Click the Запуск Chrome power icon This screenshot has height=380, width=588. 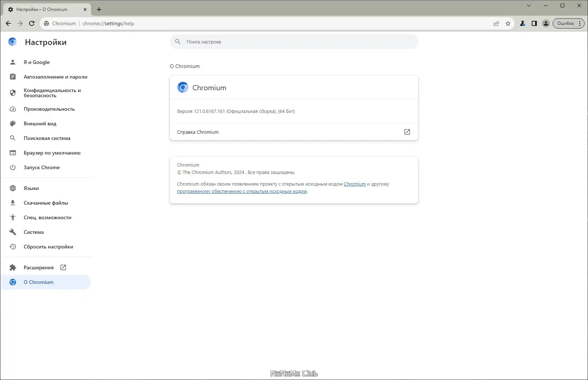click(13, 167)
